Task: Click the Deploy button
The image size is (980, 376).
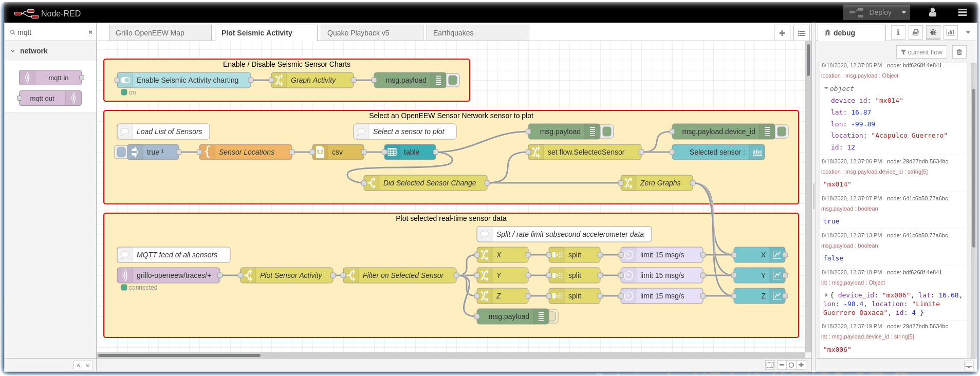Action: [871, 12]
